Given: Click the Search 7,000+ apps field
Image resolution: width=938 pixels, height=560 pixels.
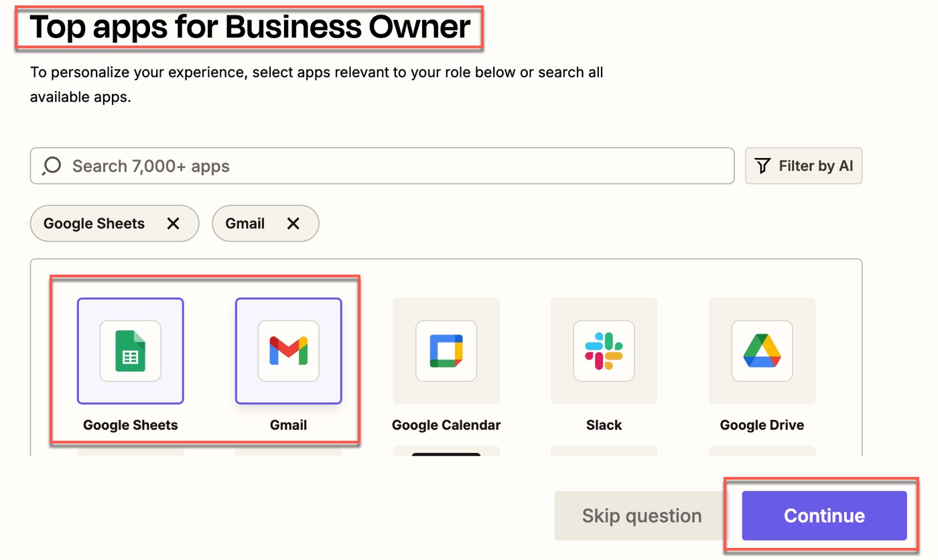Looking at the screenshot, I should pyautogui.click(x=383, y=165).
